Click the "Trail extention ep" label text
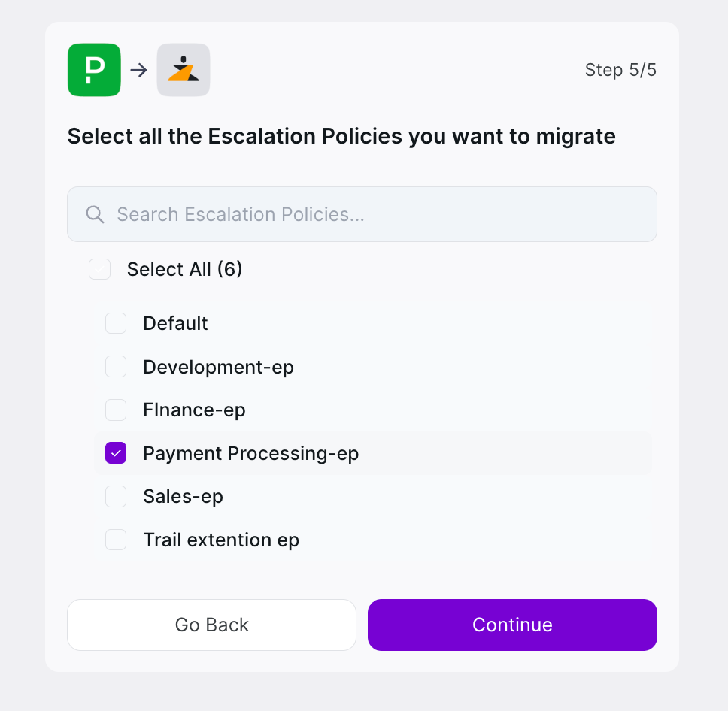 click(221, 540)
